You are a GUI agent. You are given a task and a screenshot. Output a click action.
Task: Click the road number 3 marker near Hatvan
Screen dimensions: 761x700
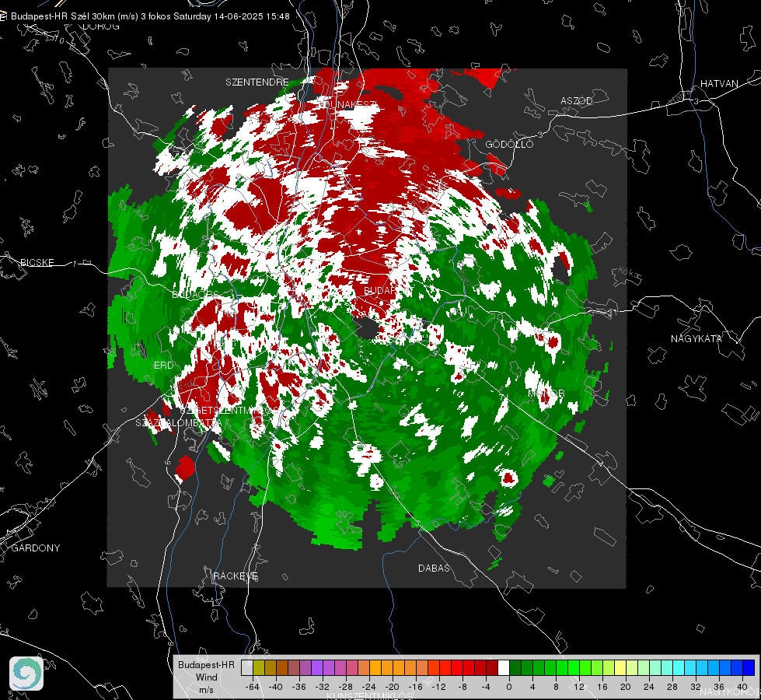click(696, 102)
